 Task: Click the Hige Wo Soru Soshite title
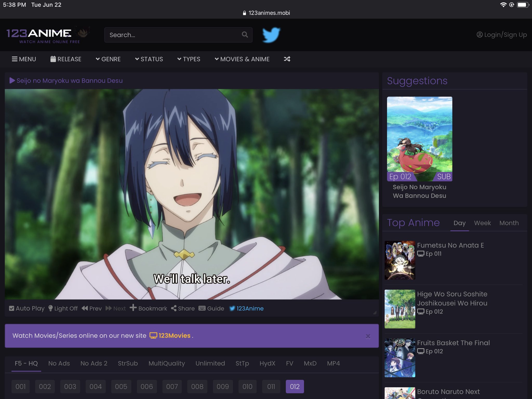click(x=452, y=299)
